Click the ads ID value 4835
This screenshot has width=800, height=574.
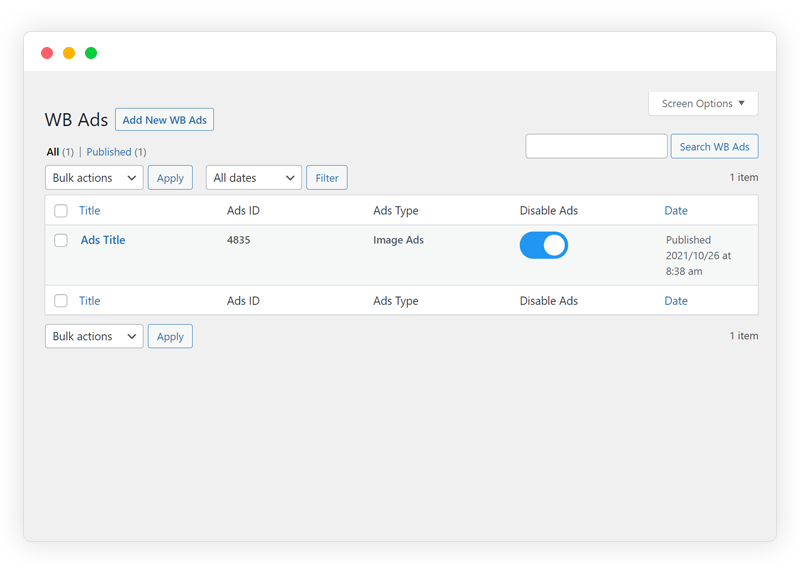click(x=238, y=240)
